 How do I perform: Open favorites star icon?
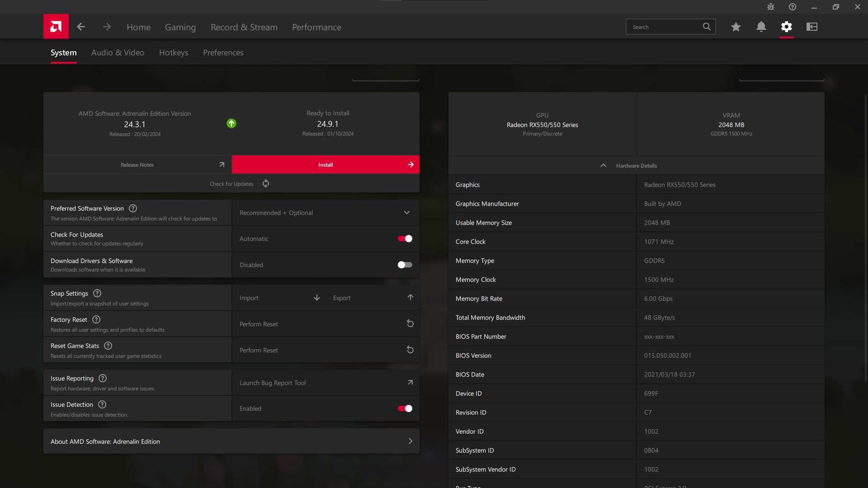[x=736, y=27]
